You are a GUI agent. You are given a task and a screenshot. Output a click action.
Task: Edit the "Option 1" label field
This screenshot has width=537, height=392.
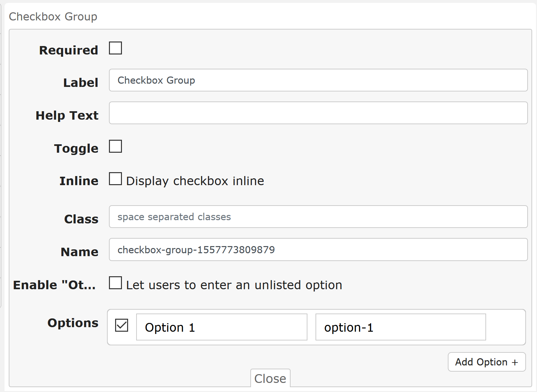point(221,327)
